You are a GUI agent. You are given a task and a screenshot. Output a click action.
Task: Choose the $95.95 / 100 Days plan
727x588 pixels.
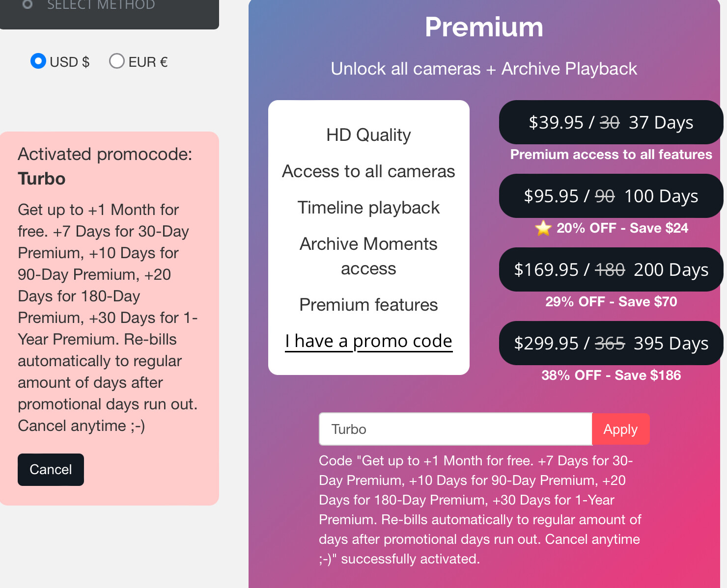tap(611, 196)
